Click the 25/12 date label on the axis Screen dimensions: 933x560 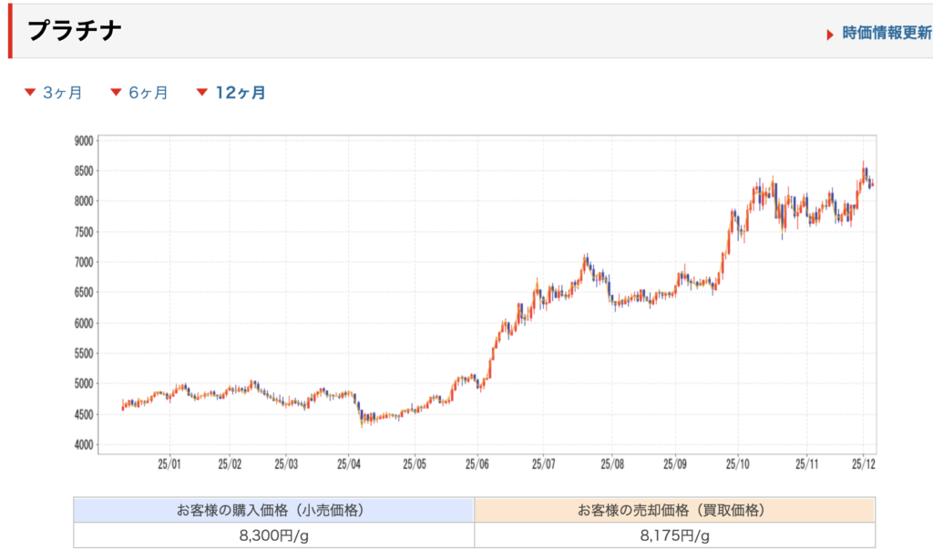[864, 463]
